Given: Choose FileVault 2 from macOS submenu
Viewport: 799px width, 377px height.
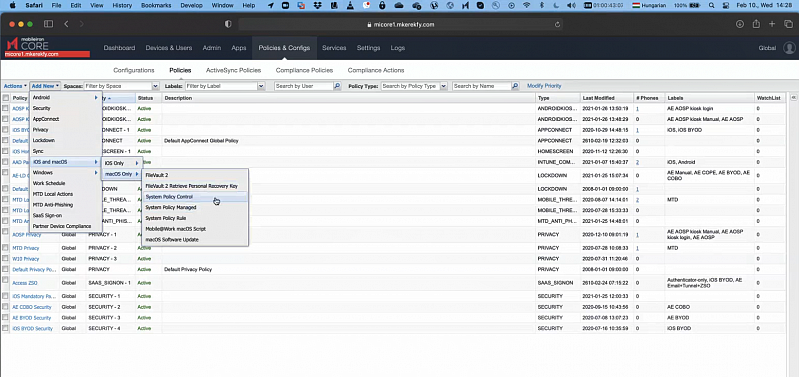Looking at the screenshot, I should tap(195, 175).
